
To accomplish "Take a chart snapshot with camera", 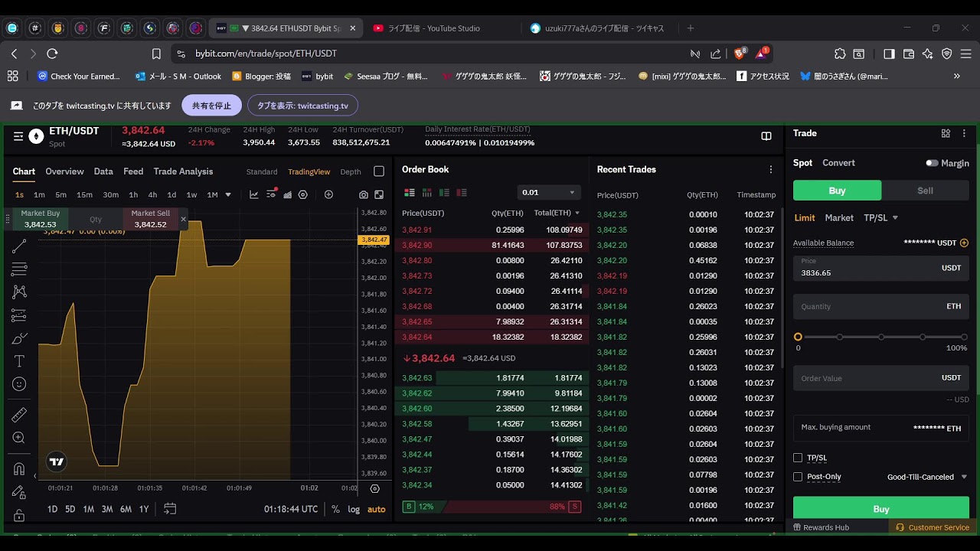I will (364, 195).
